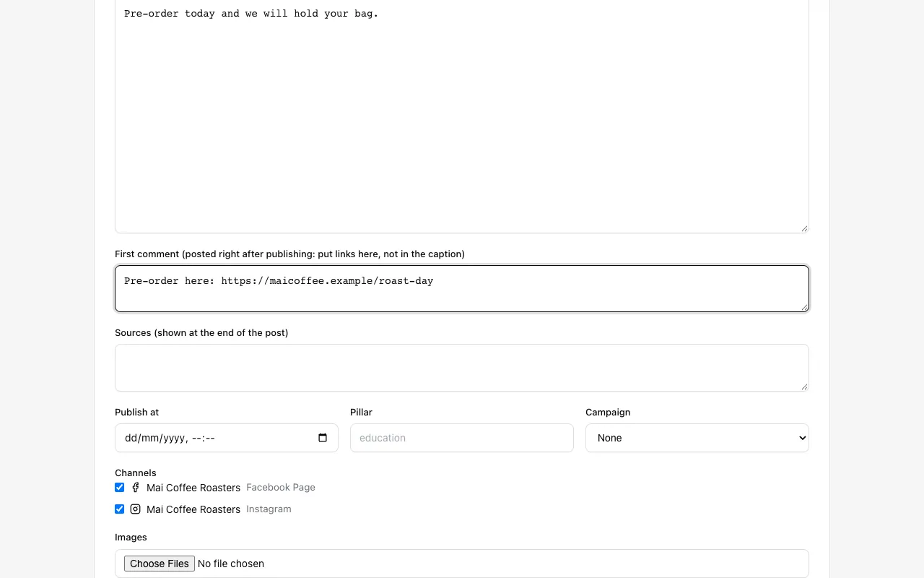Focus the First comment text box
The width and height of the screenshot is (924, 578).
462,288
